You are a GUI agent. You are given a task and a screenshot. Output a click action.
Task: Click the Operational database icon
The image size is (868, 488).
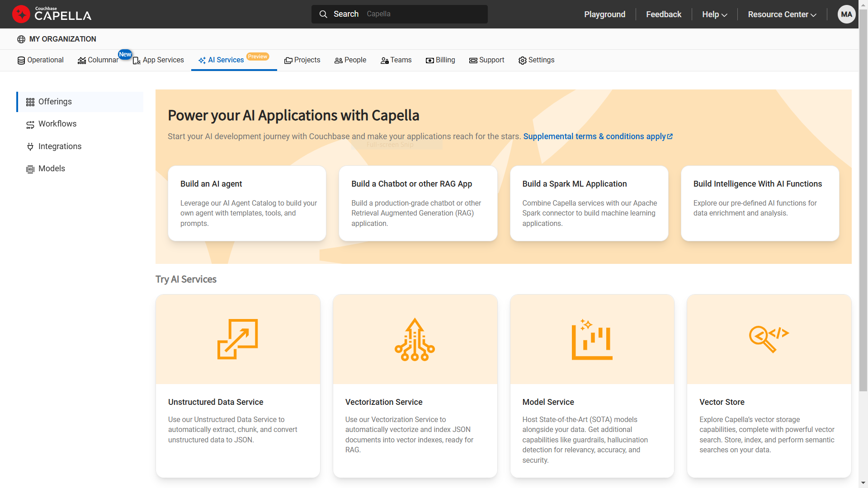click(21, 61)
